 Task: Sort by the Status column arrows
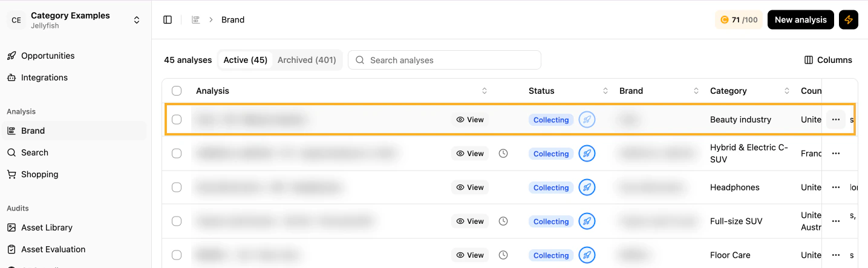[605, 91]
